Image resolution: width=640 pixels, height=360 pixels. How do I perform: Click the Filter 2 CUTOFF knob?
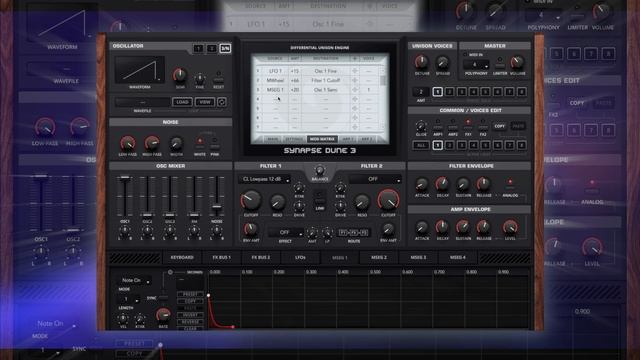pyautogui.click(x=388, y=200)
